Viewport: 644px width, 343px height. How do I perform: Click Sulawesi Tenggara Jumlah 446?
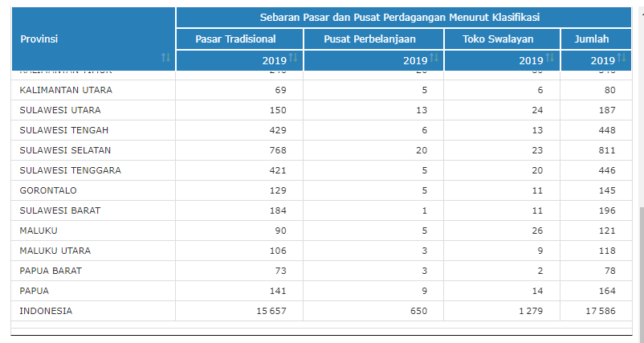point(607,170)
